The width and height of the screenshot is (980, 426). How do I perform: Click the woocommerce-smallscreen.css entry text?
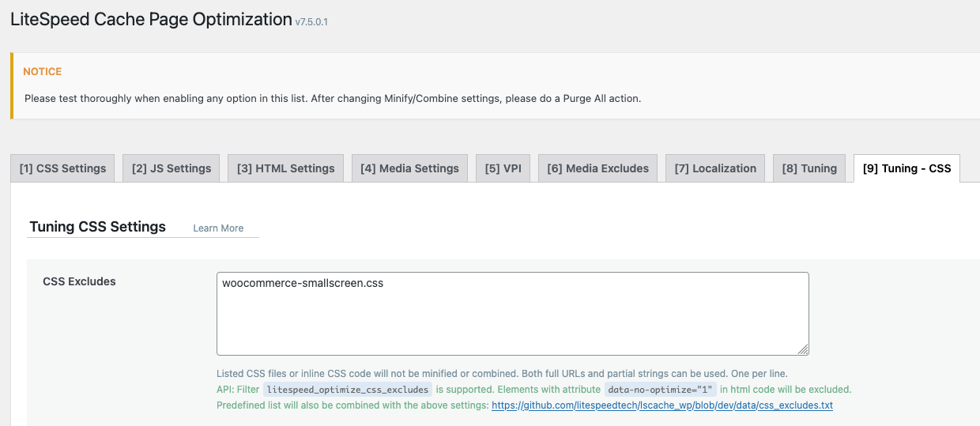click(303, 283)
